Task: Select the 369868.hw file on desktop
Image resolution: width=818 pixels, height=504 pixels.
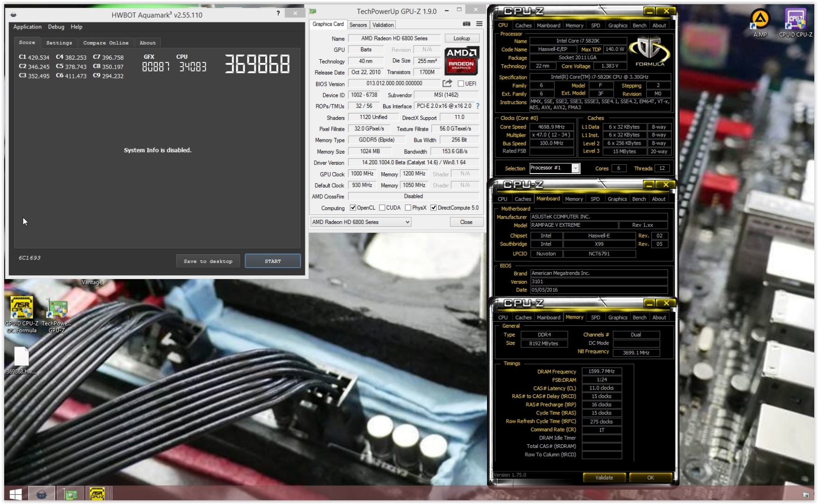Action: 21,361
